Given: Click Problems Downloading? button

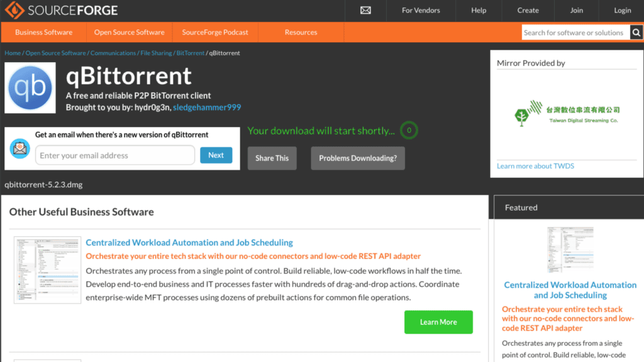Looking at the screenshot, I should click(358, 158).
